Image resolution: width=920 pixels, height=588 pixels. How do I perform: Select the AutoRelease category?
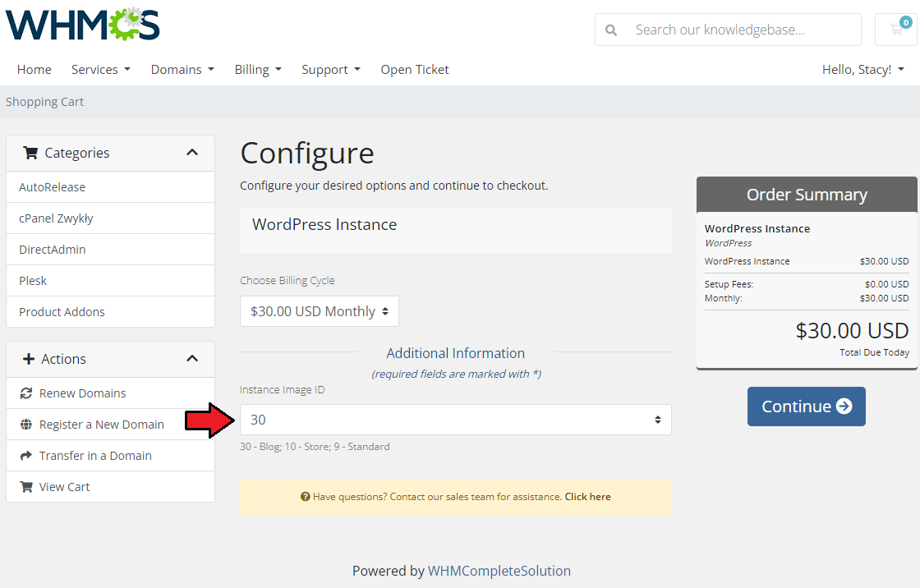tap(110, 187)
